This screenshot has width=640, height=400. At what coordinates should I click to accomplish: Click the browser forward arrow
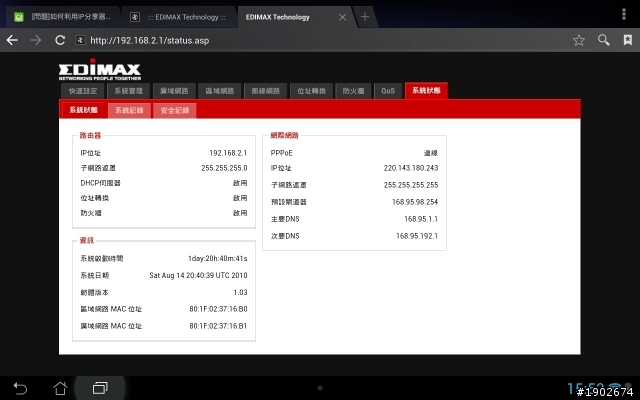pos(36,40)
